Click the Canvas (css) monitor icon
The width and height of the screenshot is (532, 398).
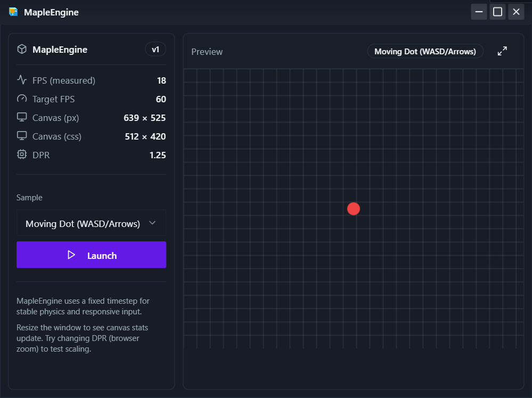[22, 136]
